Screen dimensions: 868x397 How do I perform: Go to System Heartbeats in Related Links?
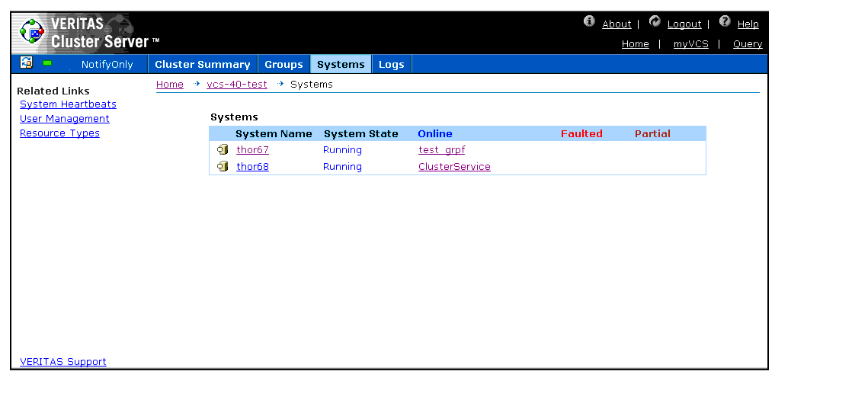pos(68,104)
